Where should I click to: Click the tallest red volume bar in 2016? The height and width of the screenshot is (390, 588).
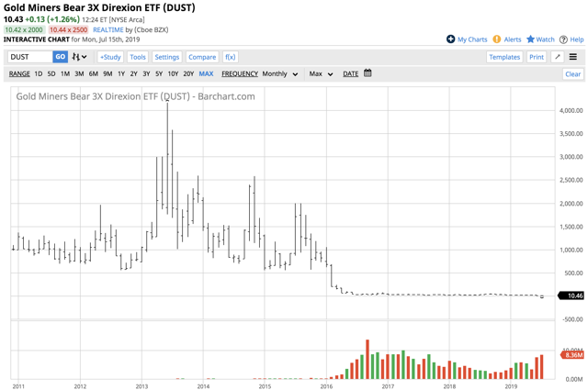(367, 360)
